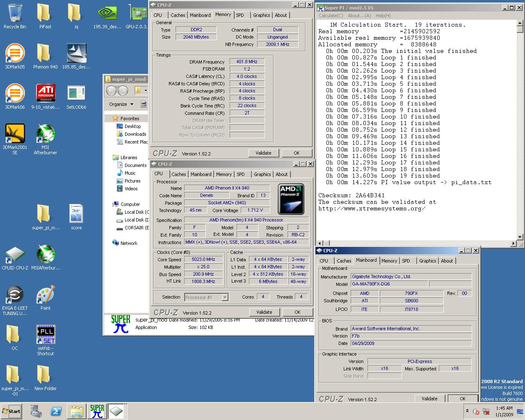Open About...(A) menu in Super PI
Viewport: 525px width, 420px height.
[x=359, y=16]
